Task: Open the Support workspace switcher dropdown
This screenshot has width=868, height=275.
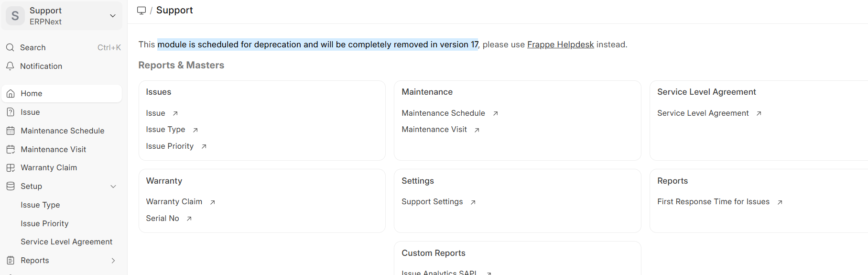Action: pos(113,16)
